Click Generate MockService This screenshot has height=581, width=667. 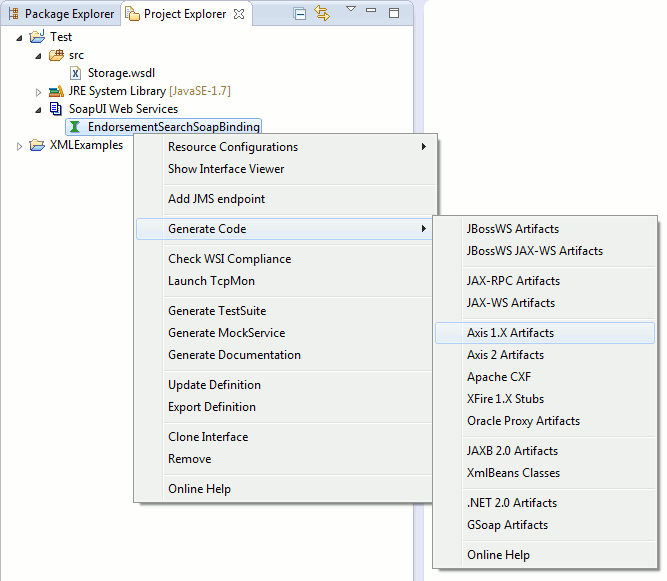(226, 333)
